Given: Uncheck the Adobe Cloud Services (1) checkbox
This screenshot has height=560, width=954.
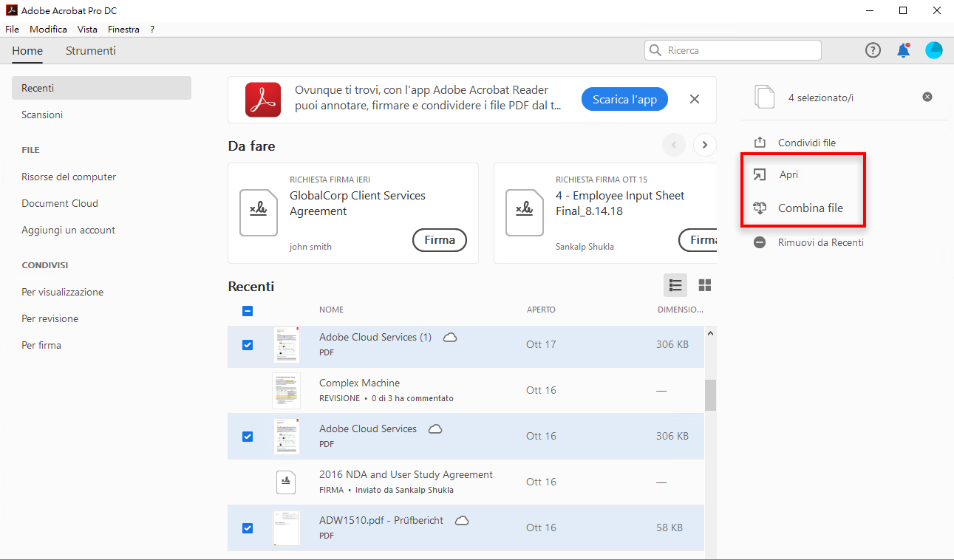Looking at the screenshot, I should pos(248,345).
